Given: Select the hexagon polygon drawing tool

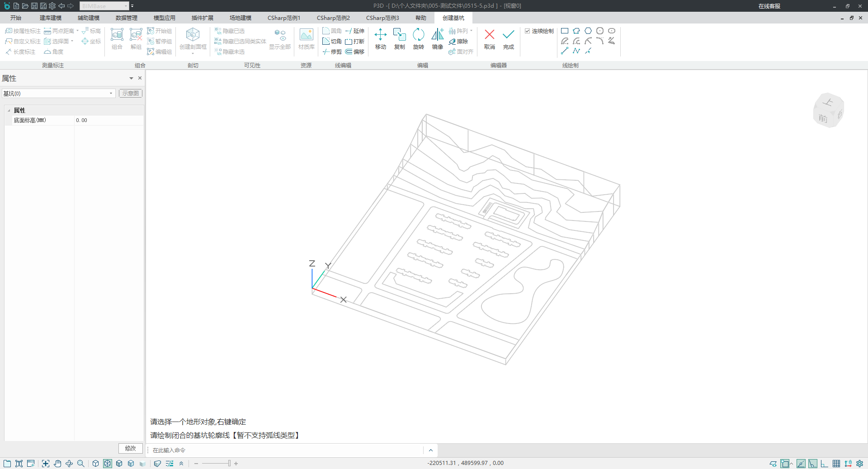Looking at the screenshot, I should [588, 31].
